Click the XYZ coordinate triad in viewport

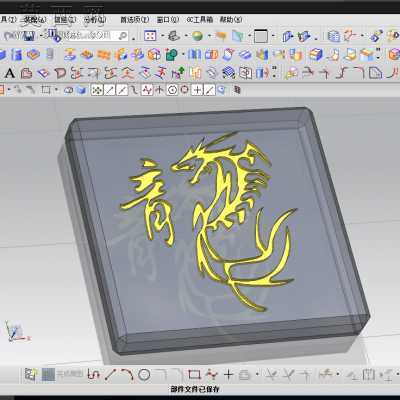16,331
